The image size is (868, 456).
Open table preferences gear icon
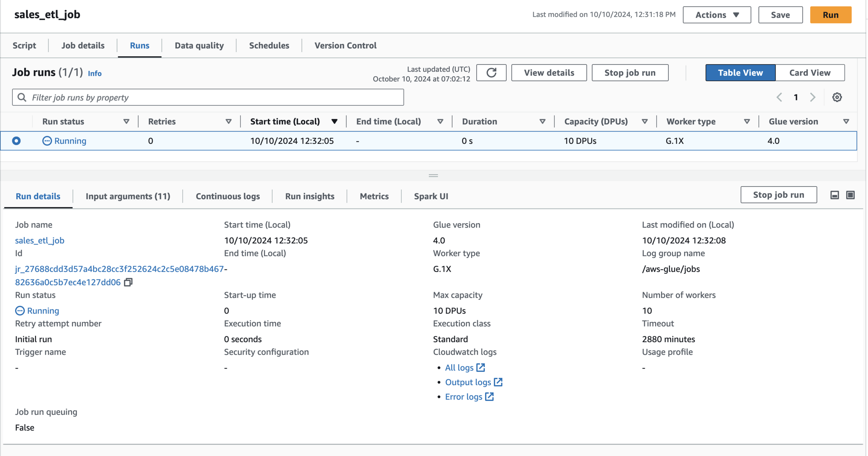click(x=837, y=97)
